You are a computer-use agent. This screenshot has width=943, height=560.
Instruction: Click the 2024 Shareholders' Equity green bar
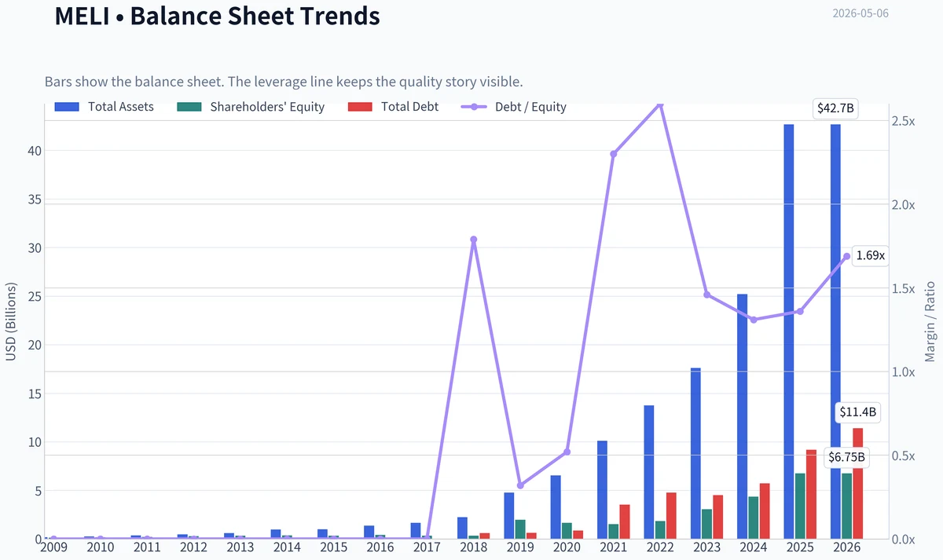pos(753,518)
